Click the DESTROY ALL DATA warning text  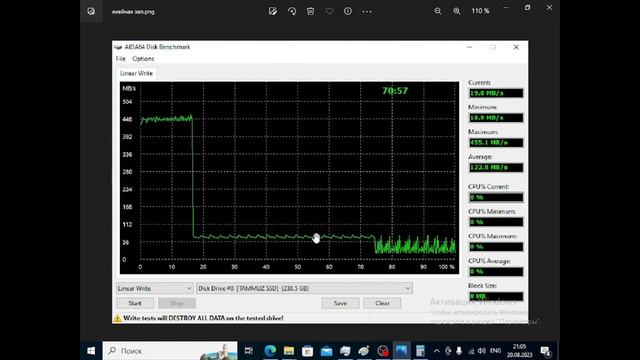point(203,318)
